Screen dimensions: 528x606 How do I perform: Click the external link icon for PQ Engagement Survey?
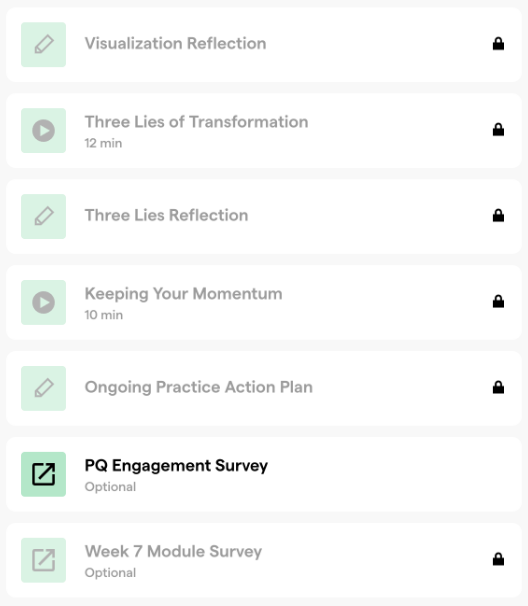[x=43, y=474]
